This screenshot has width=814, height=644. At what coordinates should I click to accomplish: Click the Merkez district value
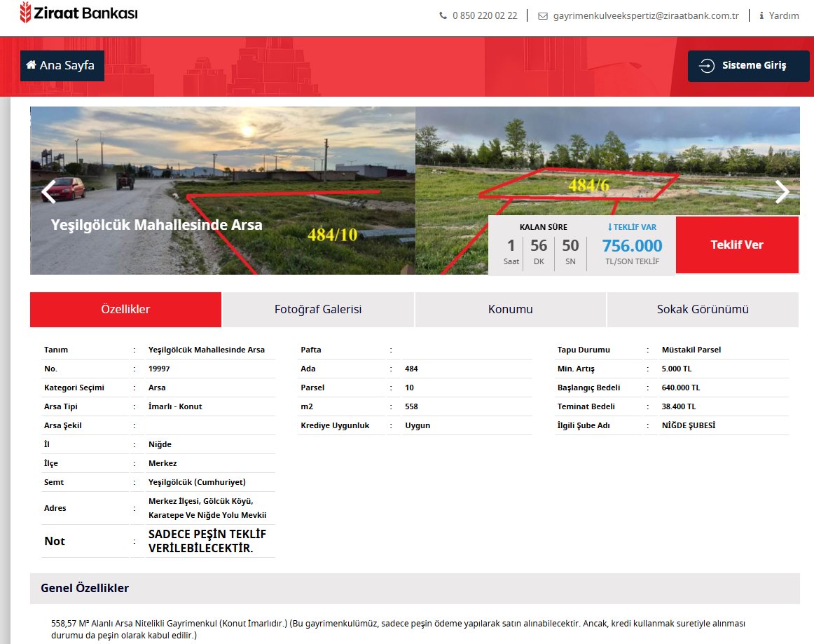163,463
